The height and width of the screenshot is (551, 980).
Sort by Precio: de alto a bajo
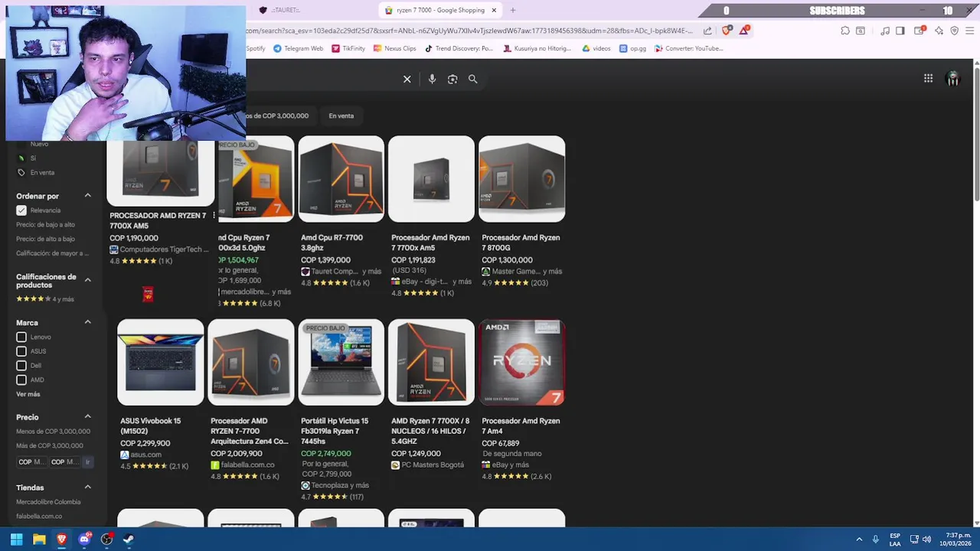coord(45,239)
